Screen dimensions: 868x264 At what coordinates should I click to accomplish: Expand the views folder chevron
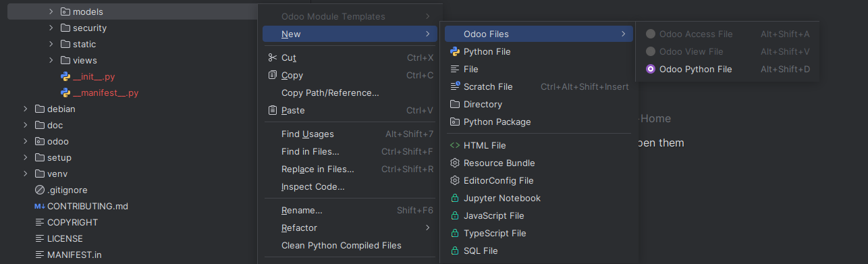(x=51, y=60)
